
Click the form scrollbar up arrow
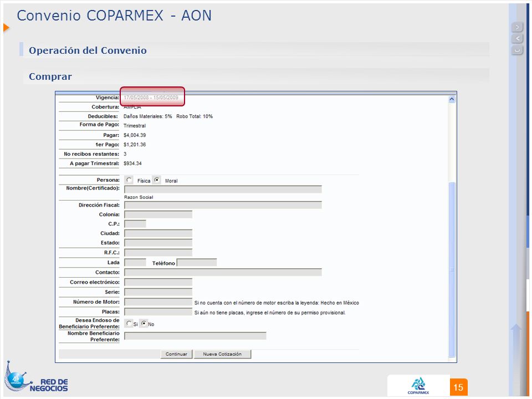[x=452, y=99]
